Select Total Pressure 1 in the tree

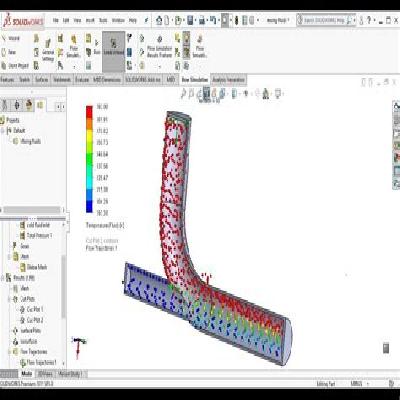click(x=36, y=236)
